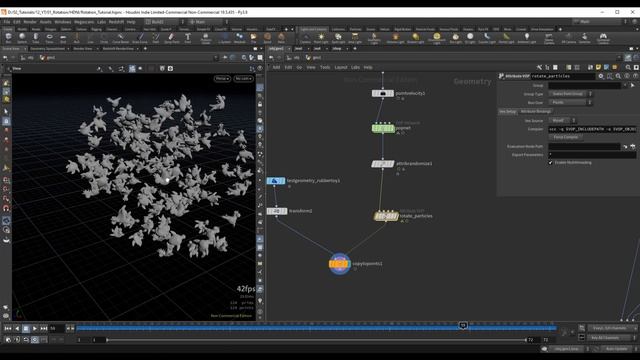This screenshot has height=360, width=640.
Task: Switch to the Attribute Bindings tab
Action: click(x=536, y=111)
